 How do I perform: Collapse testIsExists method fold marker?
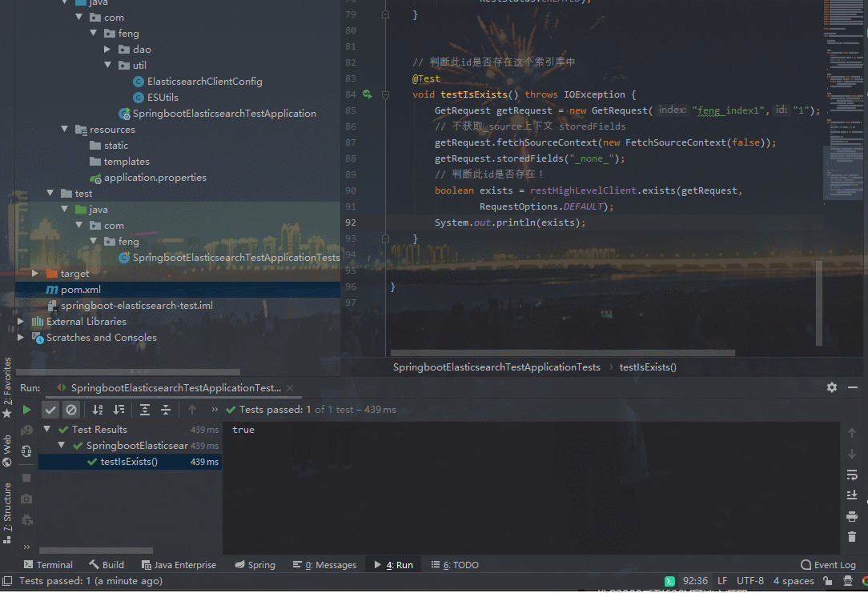pos(385,94)
